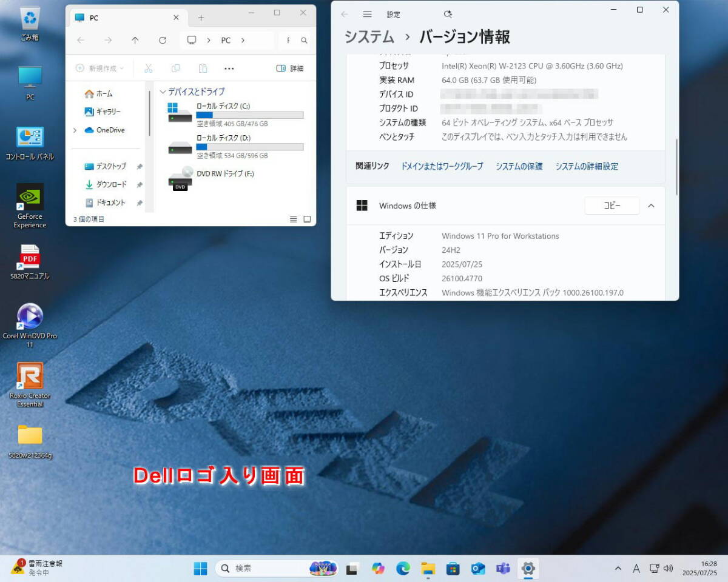Open Microsoft Store from the taskbar
Image resolution: width=728 pixels, height=582 pixels.
pyautogui.click(x=453, y=568)
